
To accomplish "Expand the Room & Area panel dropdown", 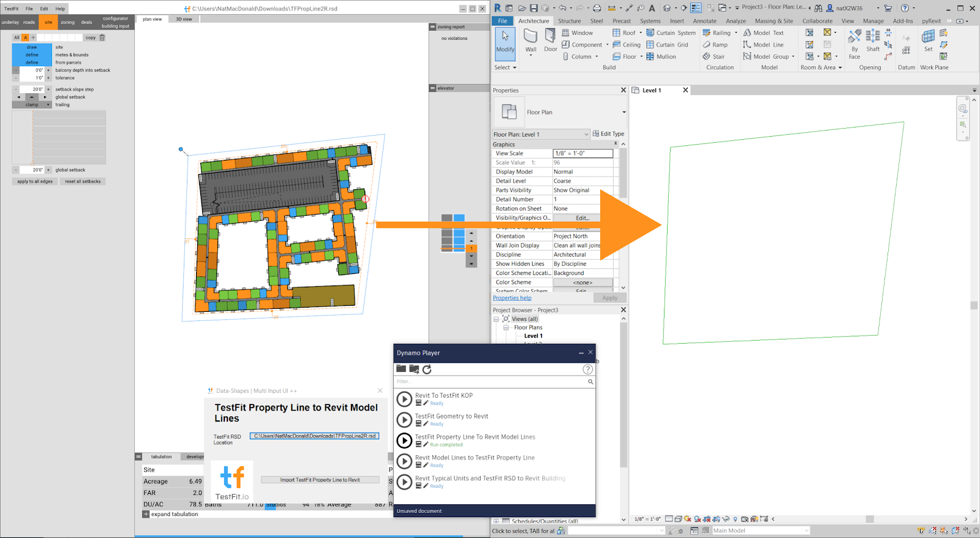I will [821, 67].
